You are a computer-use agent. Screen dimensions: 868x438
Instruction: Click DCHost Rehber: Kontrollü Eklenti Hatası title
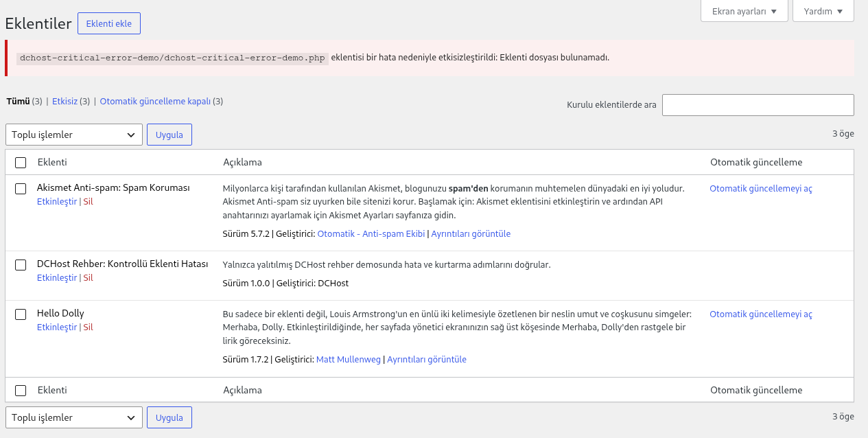(x=122, y=264)
